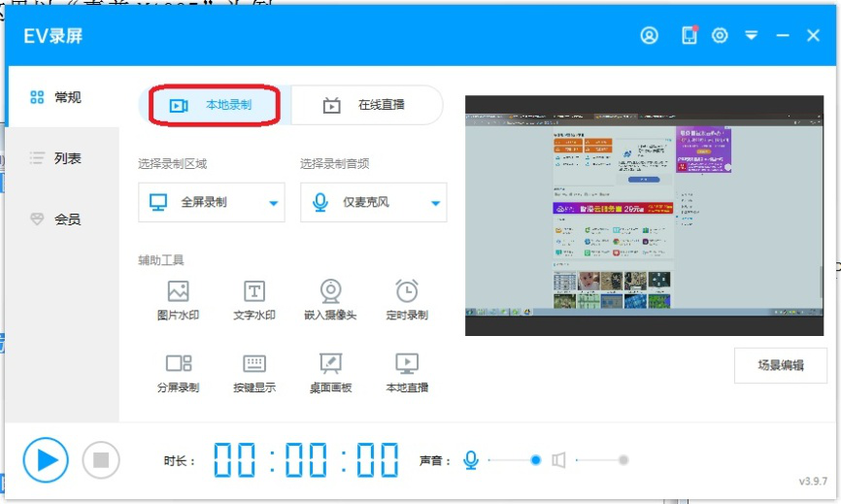Mute the microphone icon beside 声音
The height and width of the screenshot is (504, 841).
(471, 460)
